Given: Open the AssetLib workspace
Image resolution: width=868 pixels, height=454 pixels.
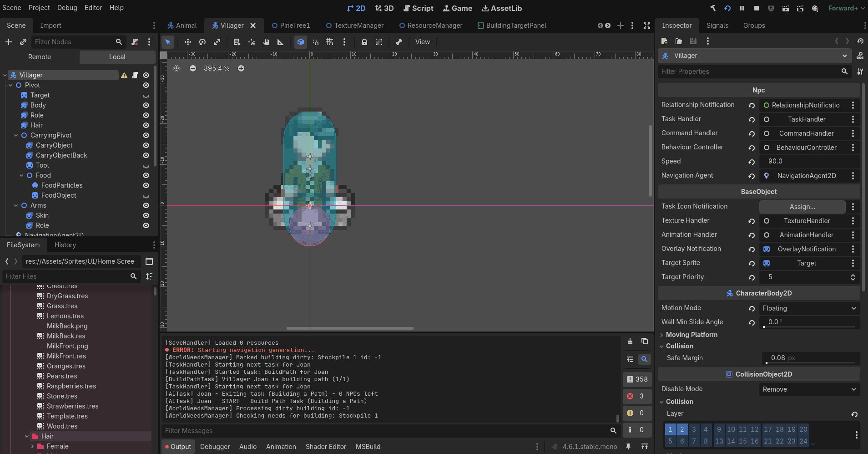Looking at the screenshot, I should tap(502, 8).
